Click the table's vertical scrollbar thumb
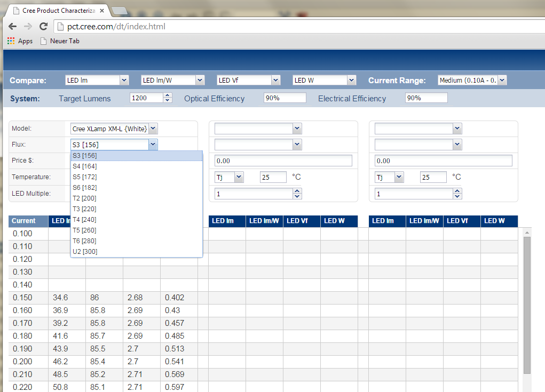Image resolution: width=545 pixels, height=392 pixels. pos(527,305)
